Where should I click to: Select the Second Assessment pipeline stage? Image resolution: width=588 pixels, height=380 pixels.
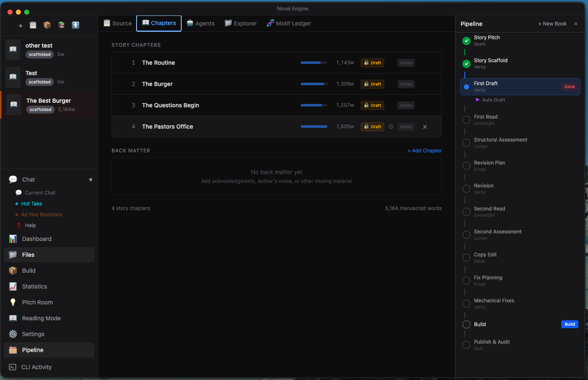coord(498,235)
